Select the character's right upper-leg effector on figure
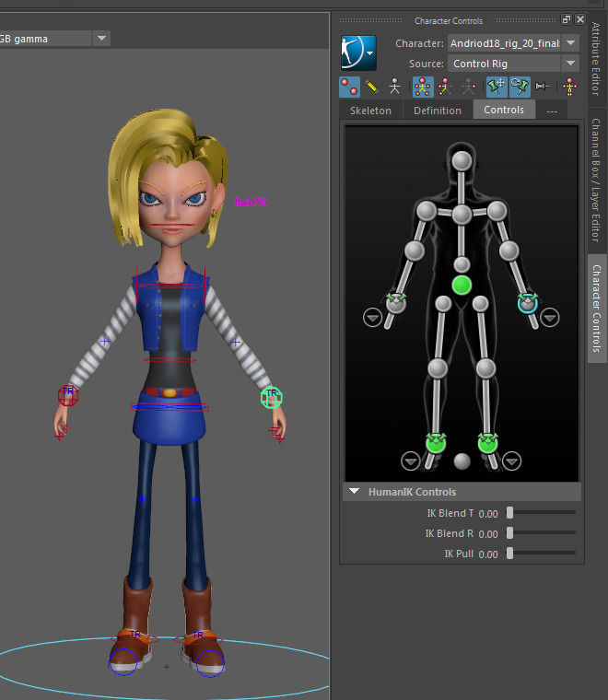The image size is (608, 700). (443, 304)
